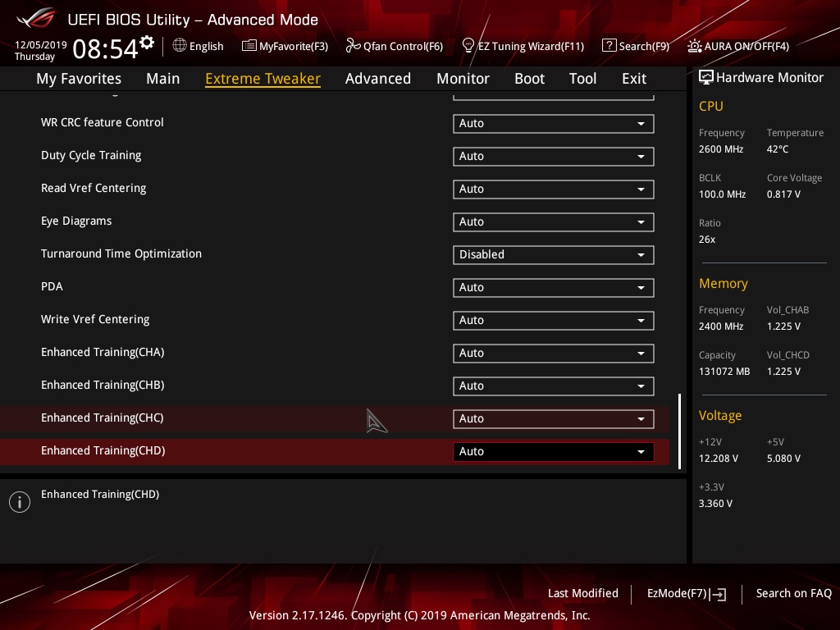The height and width of the screenshot is (630, 840).
Task: Click memory frequency value 2400 MHz
Action: click(x=721, y=326)
